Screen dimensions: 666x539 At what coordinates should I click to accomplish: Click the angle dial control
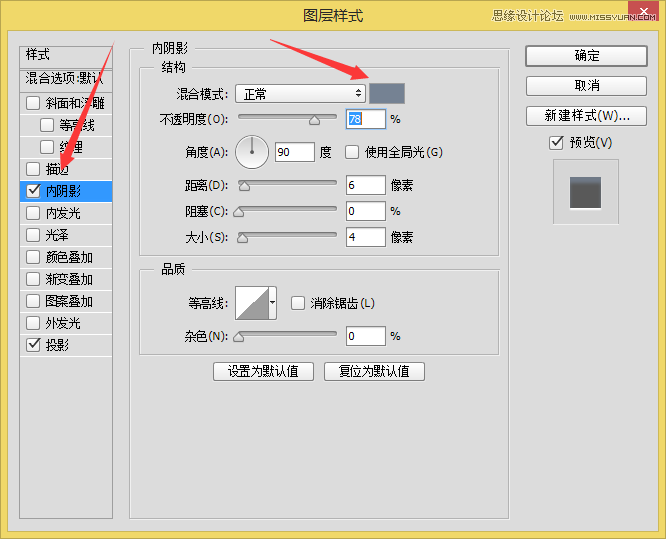tap(252, 152)
